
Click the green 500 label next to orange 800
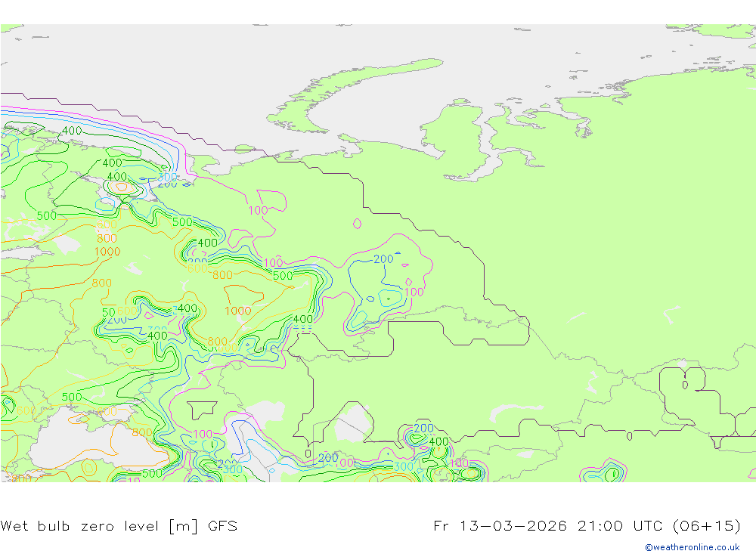[x=283, y=276]
